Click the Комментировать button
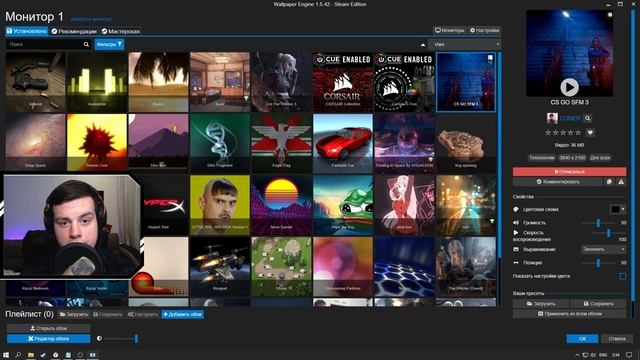This screenshot has height=360, width=640. tap(558, 182)
